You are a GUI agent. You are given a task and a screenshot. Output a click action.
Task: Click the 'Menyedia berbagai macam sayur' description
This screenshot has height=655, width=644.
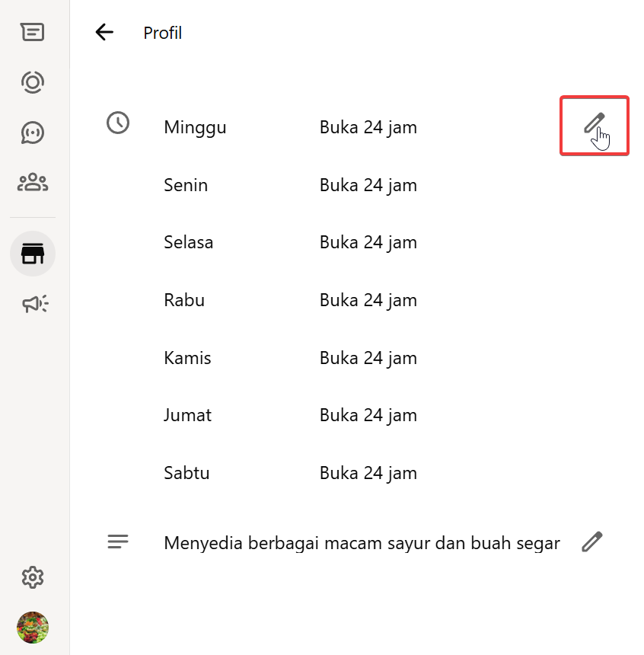(362, 543)
